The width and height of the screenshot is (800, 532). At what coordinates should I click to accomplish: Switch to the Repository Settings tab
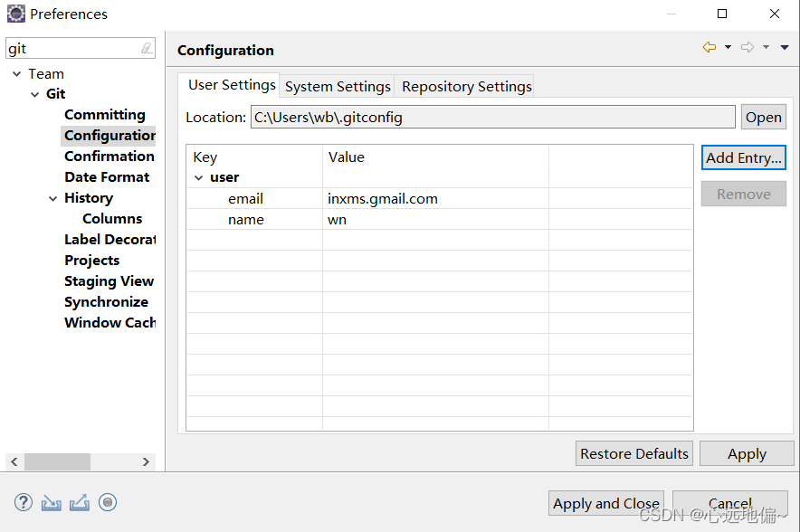[466, 86]
